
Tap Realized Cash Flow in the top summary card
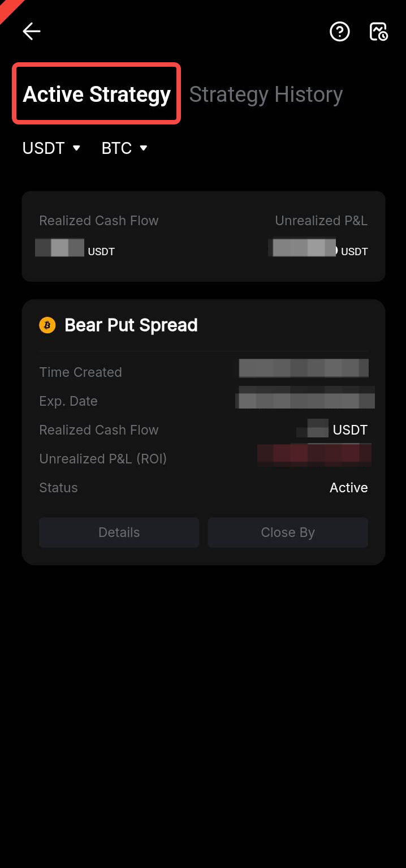pos(99,221)
